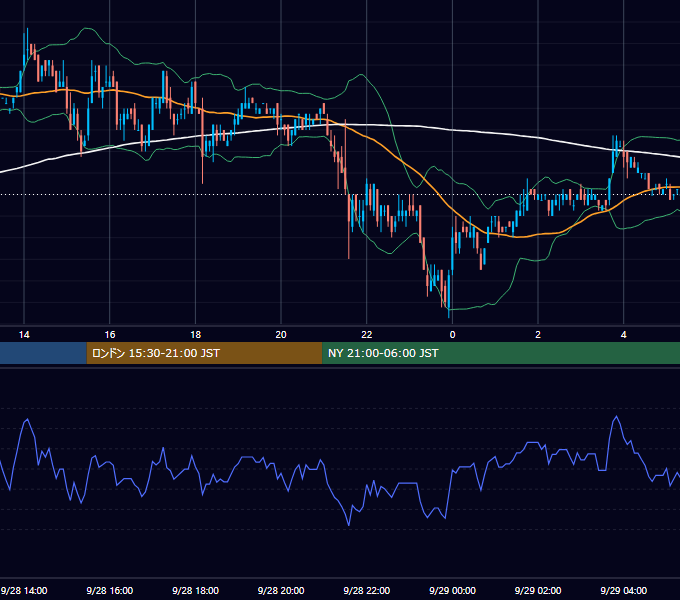This screenshot has height=600, width=680.
Task: Click the 0 hour label on price axis
Action: [x=452, y=334]
